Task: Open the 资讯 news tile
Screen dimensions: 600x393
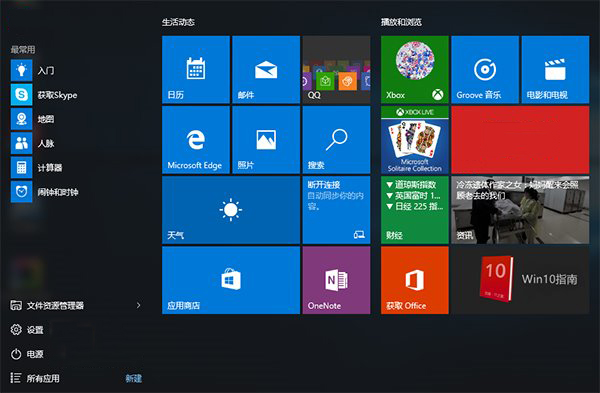Action: 520,210
